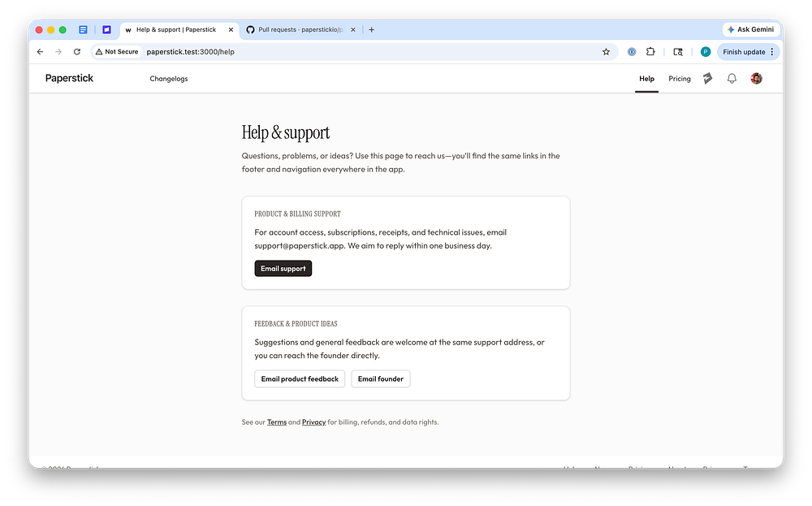Click the Email support button
This screenshot has width=812, height=506.
(x=283, y=268)
